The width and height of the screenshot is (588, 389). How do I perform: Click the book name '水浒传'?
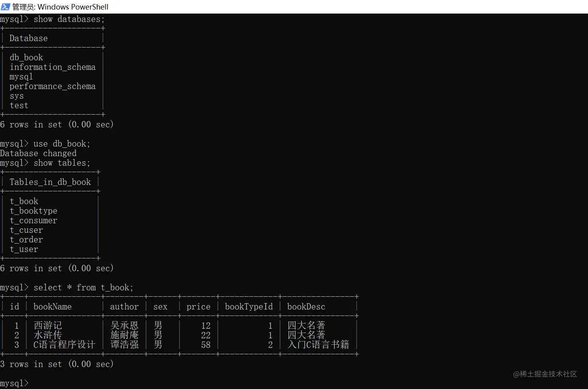pyautogui.click(x=48, y=335)
